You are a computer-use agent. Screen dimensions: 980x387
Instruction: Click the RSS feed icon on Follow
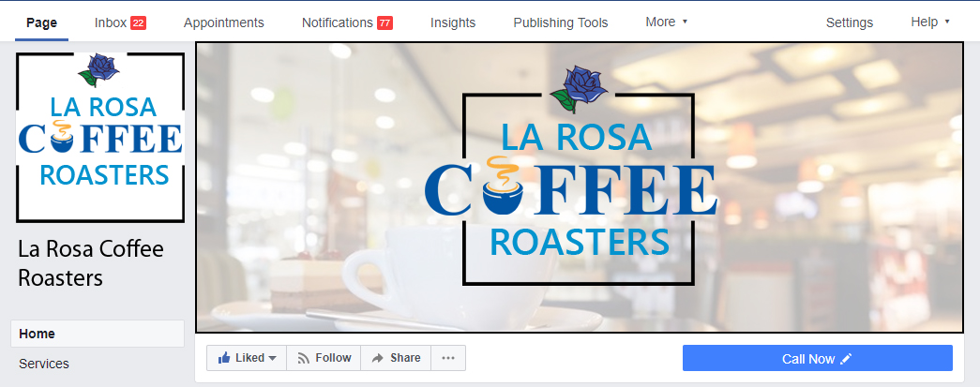tap(304, 358)
